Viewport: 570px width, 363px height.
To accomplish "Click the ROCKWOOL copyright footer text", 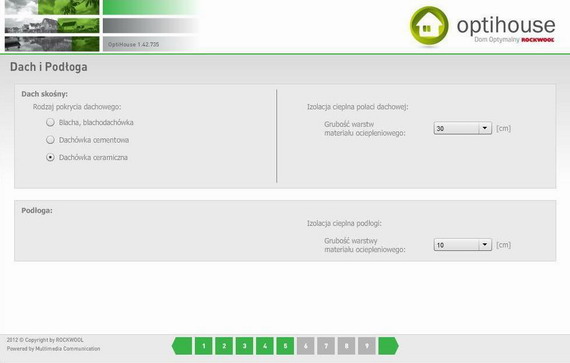I will tap(45, 340).
